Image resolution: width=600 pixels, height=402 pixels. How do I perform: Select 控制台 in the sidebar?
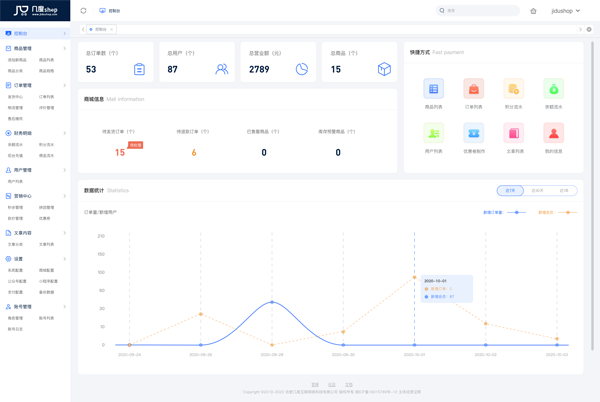[35, 33]
